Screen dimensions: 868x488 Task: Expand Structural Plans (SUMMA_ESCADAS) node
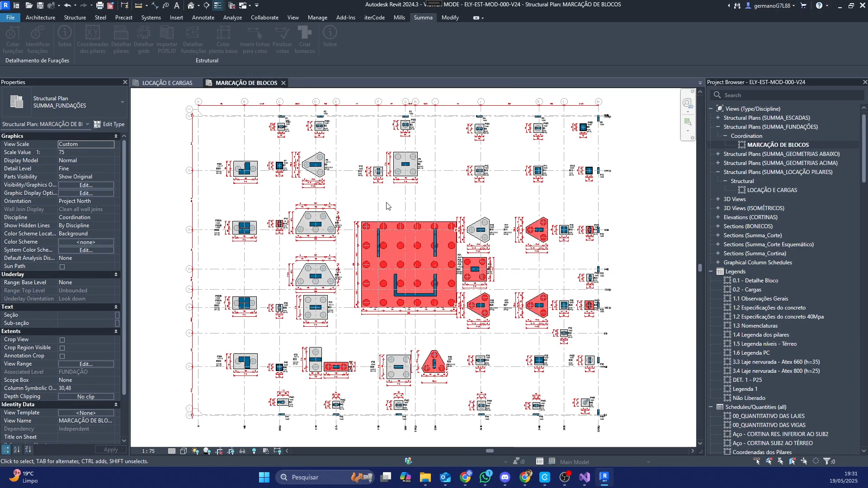click(x=717, y=118)
